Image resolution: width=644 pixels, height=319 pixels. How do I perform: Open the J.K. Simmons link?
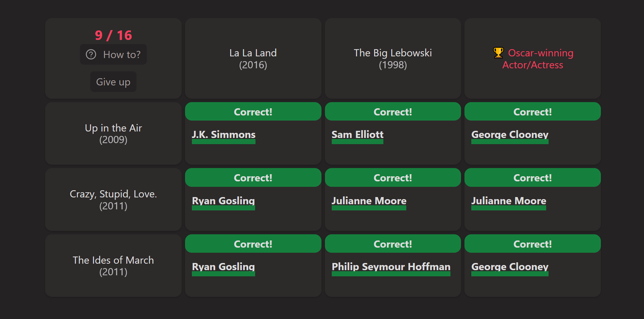click(224, 135)
